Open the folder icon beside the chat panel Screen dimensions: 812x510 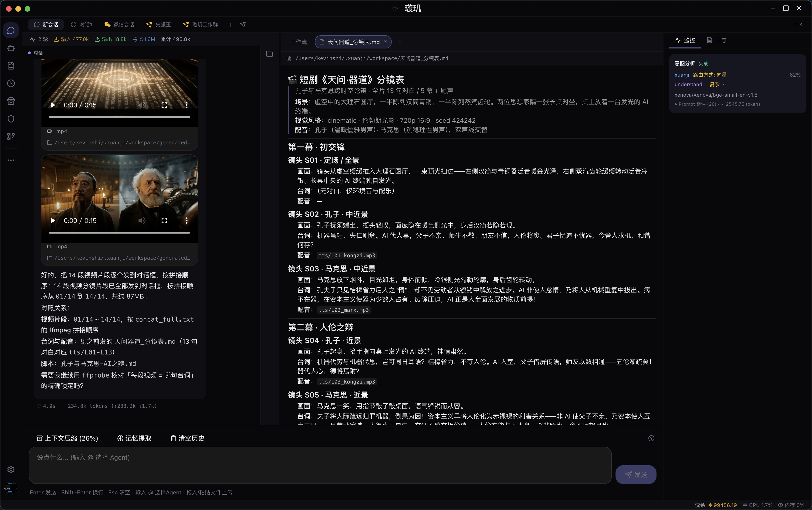[269, 54]
